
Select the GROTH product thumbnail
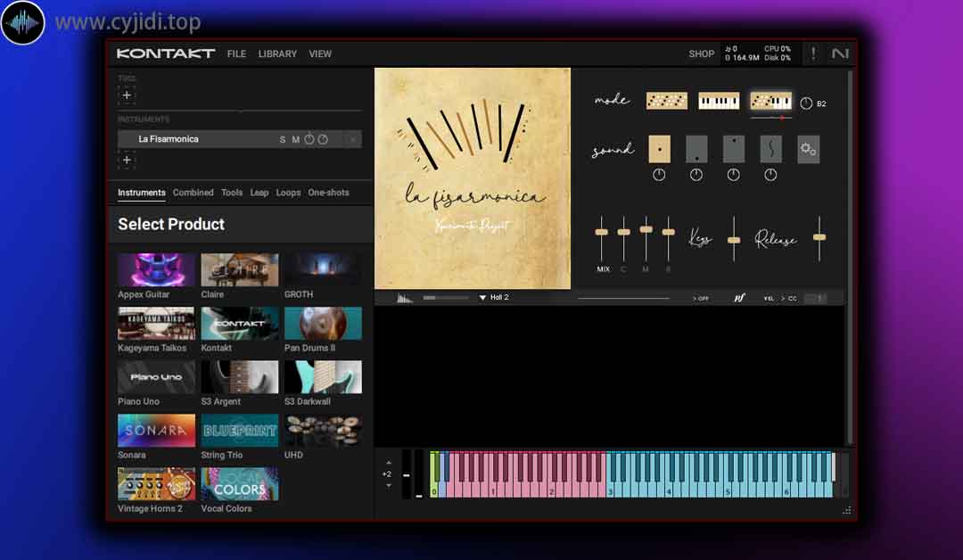(x=323, y=269)
